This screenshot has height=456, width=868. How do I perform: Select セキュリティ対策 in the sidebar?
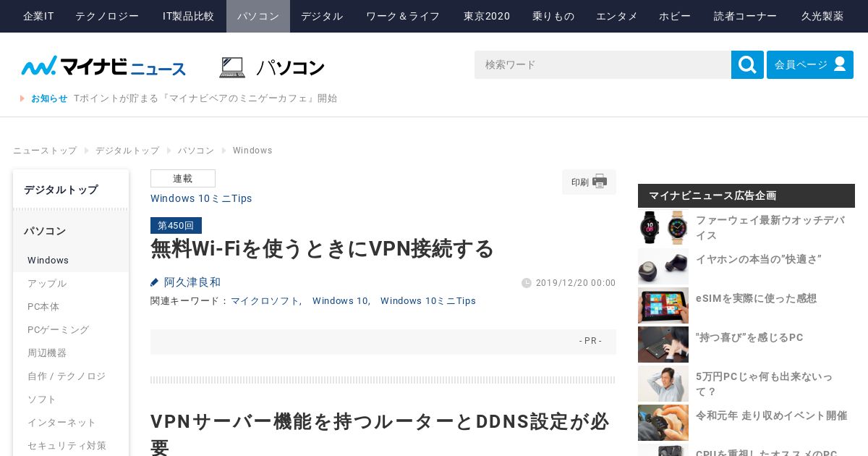coord(71,445)
